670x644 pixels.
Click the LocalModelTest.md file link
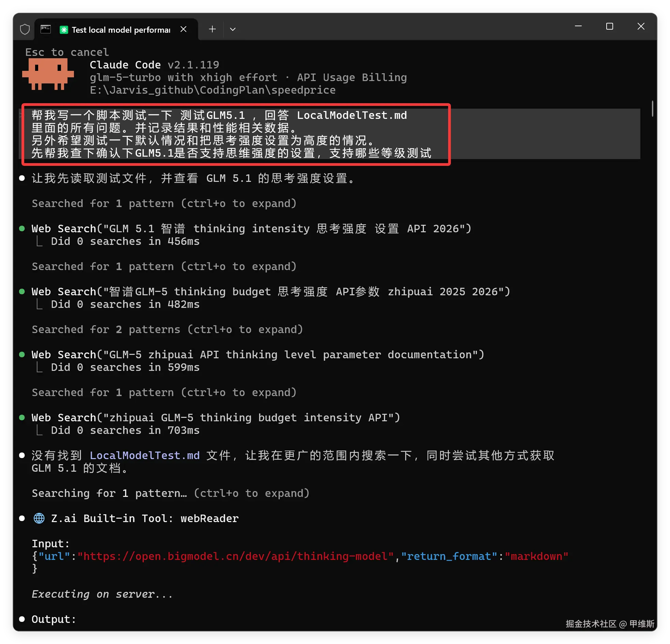(x=144, y=455)
